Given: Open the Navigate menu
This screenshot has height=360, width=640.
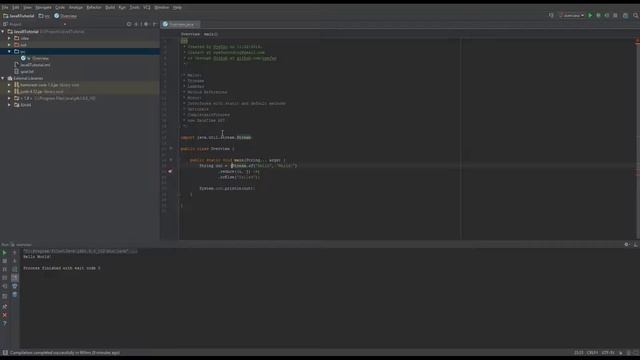Looking at the screenshot, I should (x=43, y=7).
